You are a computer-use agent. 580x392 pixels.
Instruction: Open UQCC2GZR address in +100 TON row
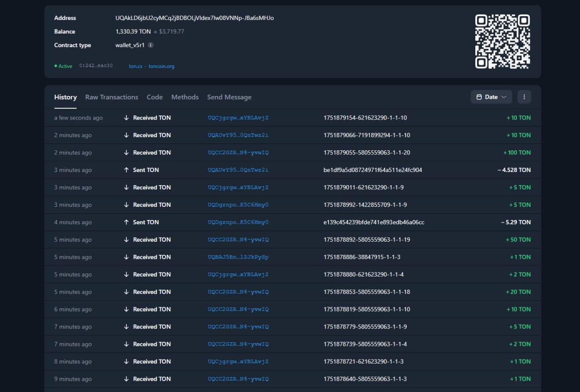(x=238, y=153)
